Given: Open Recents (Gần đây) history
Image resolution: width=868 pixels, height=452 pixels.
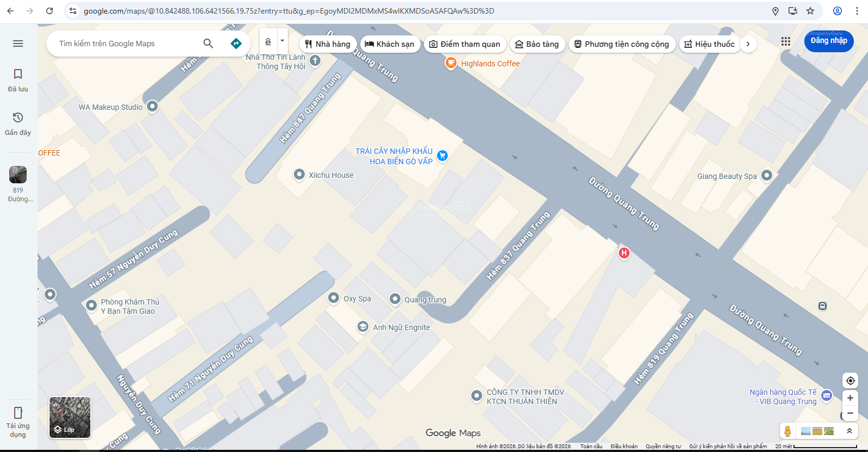Looking at the screenshot, I should tap(18, 123).
